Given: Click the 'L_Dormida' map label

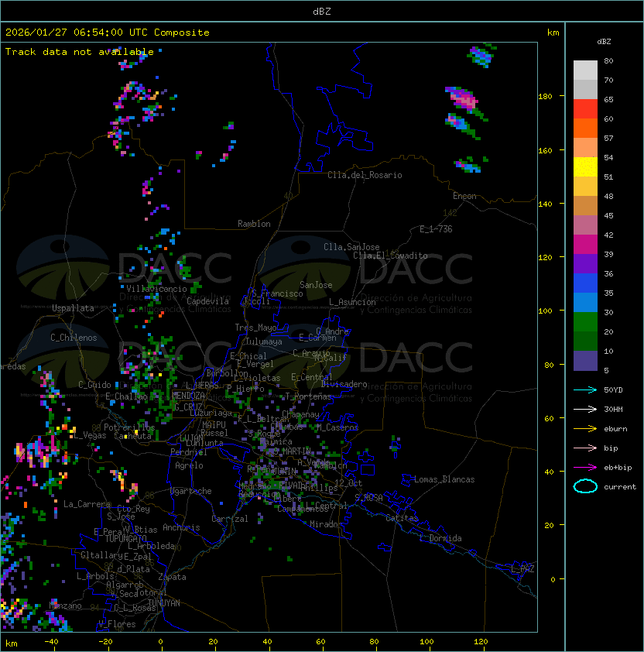Looking at the screenshot, I should point(440,538).
